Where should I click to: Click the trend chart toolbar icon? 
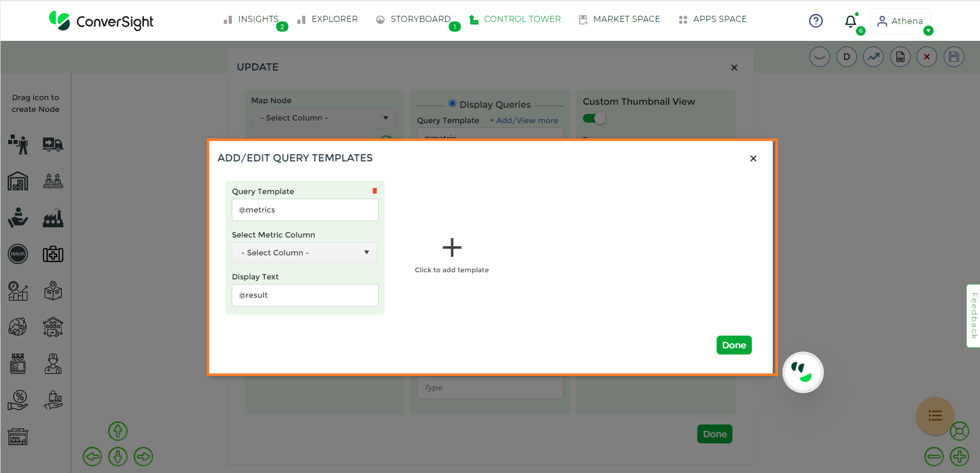tap(873, 57)
